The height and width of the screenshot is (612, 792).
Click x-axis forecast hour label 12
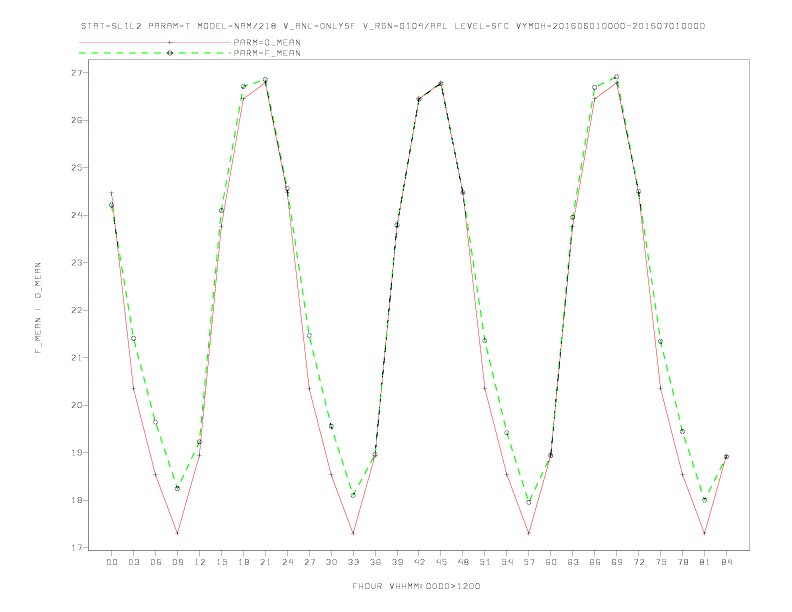(x=200, y=562)
